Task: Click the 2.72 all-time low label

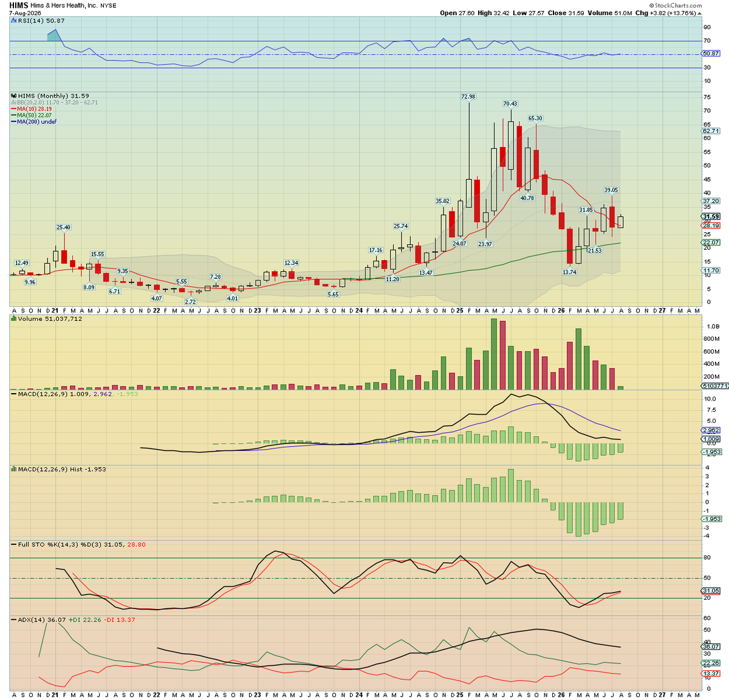Action: [x=190, y=302]
